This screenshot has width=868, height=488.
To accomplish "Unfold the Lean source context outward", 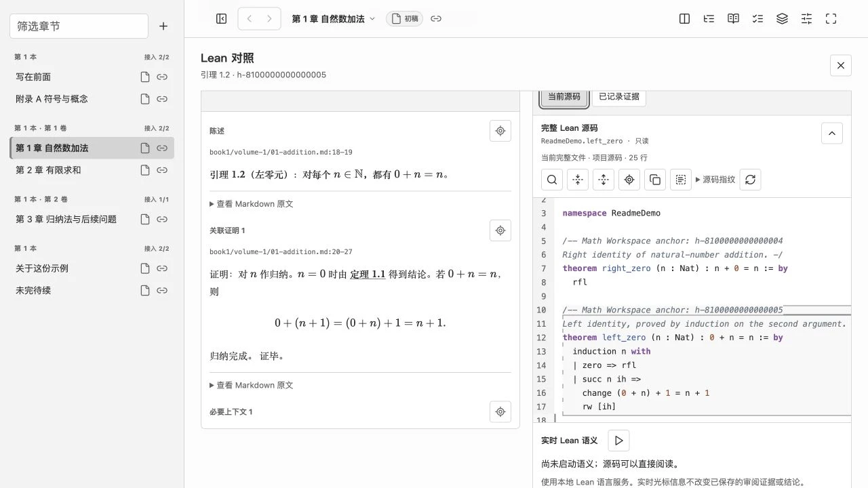I will click(x=604, y=180).
